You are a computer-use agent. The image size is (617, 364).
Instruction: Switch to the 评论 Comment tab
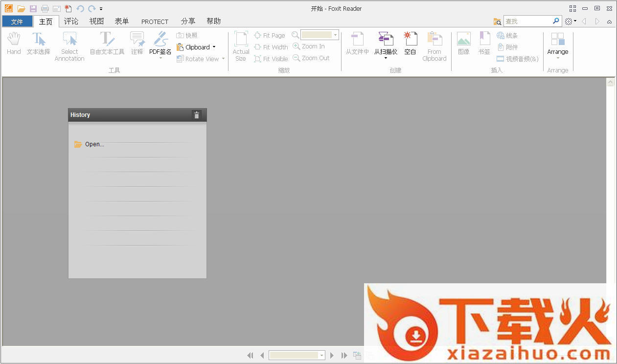[71, 21]
